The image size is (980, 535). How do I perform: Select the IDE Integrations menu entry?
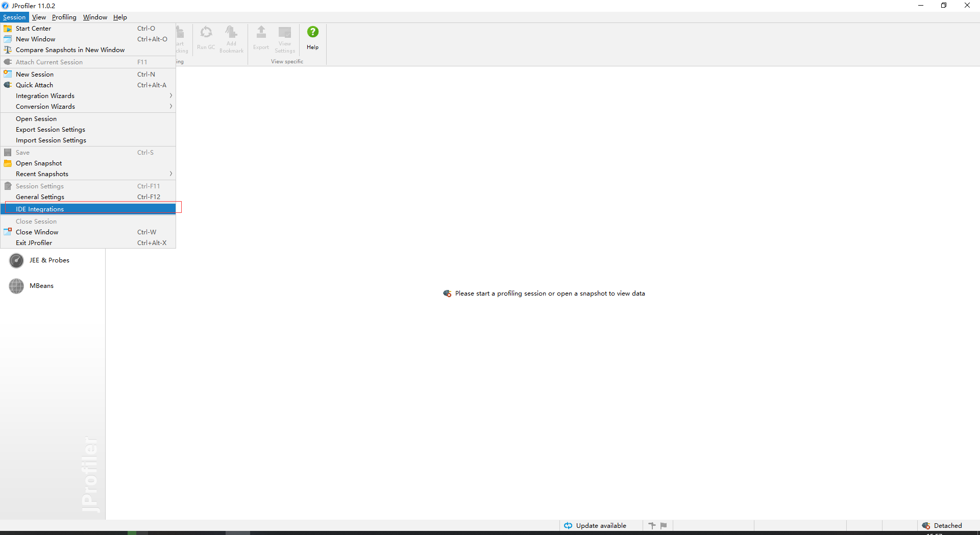(88, 209)
